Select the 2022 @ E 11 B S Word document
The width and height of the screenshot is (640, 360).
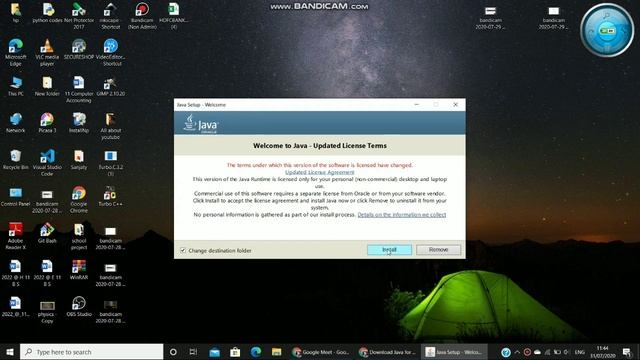[x=47, y=273]
